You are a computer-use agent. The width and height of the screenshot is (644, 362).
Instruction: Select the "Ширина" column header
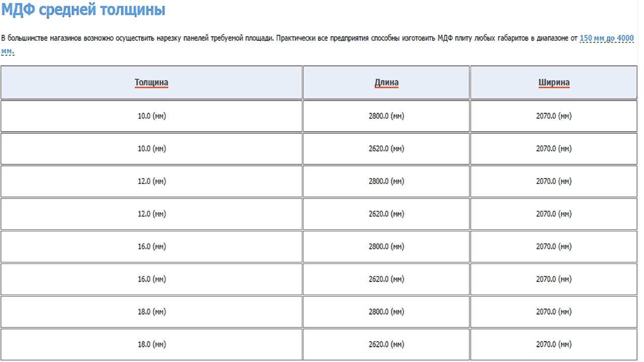point(554,82)
